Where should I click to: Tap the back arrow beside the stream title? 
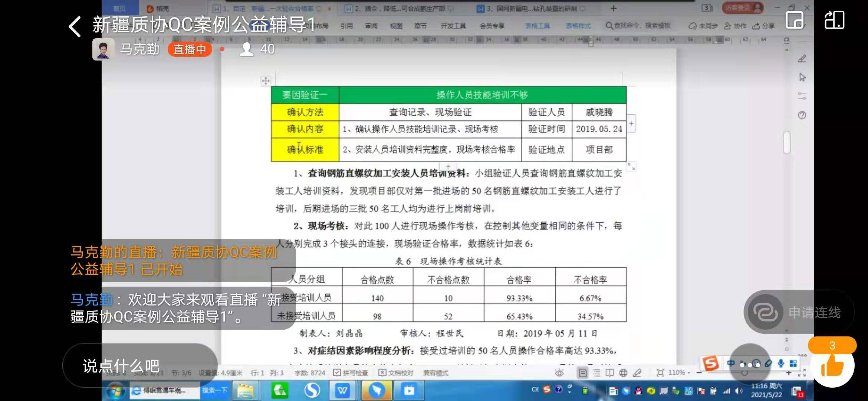tap(75, 27)
